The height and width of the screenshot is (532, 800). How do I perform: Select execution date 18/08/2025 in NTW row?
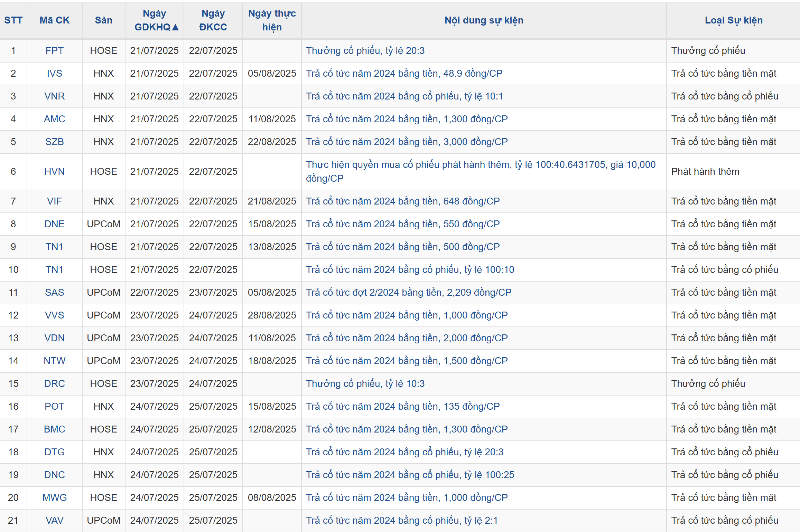click(272, 361)
